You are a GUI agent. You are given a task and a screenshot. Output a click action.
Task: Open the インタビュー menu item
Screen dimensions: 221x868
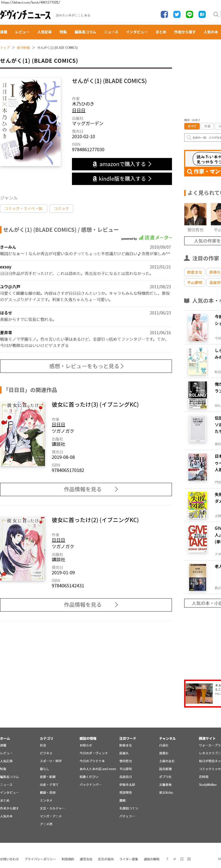(x=137, y=32)
